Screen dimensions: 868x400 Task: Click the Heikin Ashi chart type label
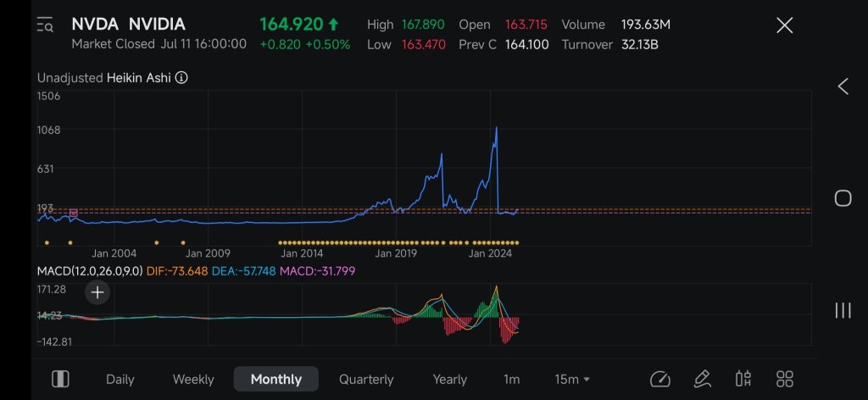[138, 78]
